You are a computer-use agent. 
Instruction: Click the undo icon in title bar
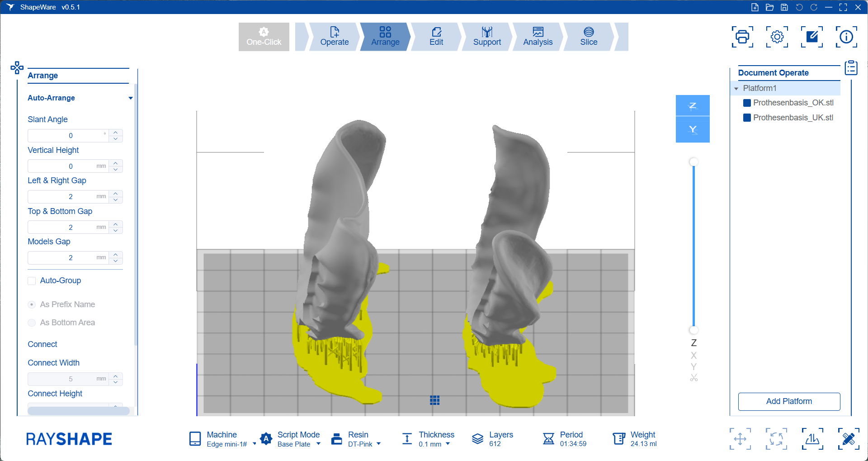tap(799, 7)
